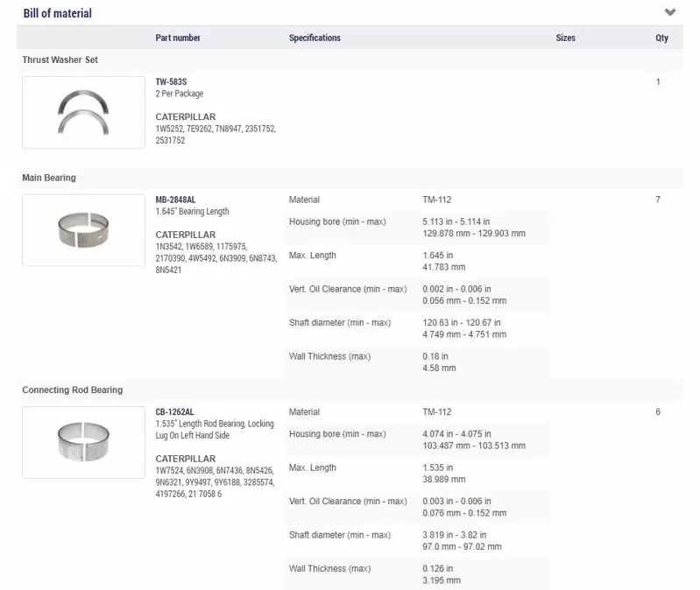This screenshot has width=700, height=590.
Task: Click the Connecting Rod Bearing Material value TM-112
Action: point(437,411)
